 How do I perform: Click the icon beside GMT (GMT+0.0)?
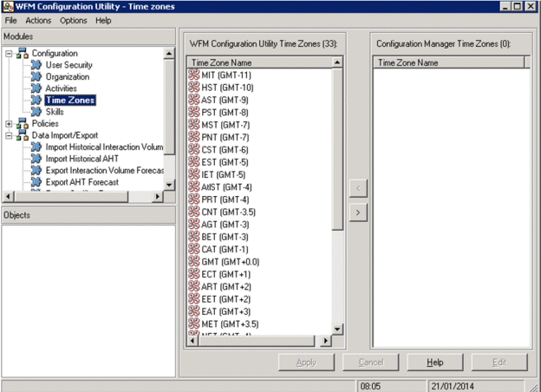point(194,262)
